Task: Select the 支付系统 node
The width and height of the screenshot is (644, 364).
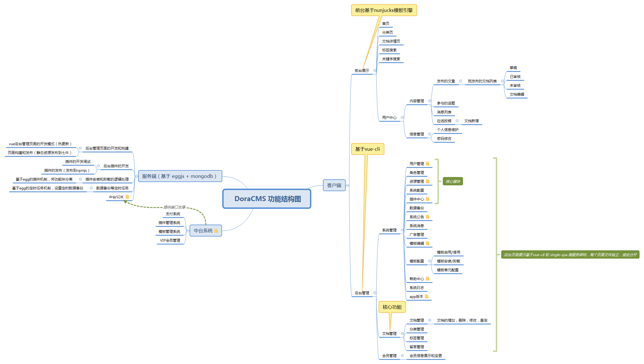Action: pyautogui.click(x=173, y=214)
